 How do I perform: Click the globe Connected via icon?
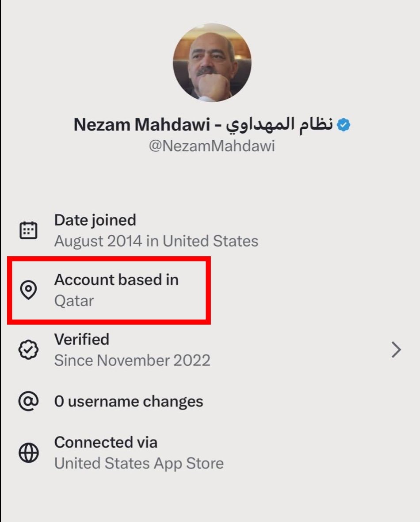click(29, 453)
